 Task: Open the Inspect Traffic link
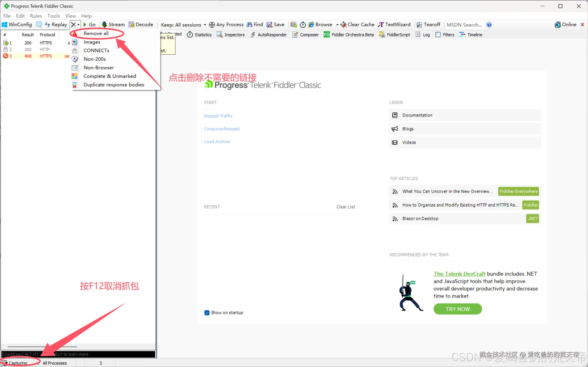(x=218, y=116)
